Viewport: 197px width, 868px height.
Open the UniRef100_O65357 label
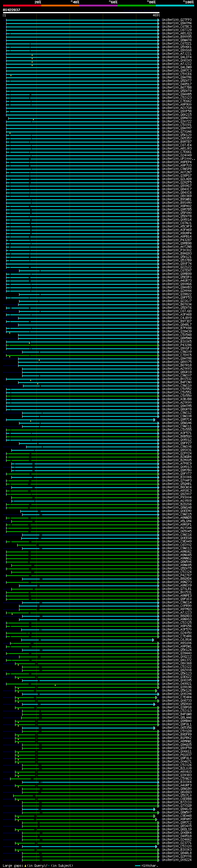(177, 139)
